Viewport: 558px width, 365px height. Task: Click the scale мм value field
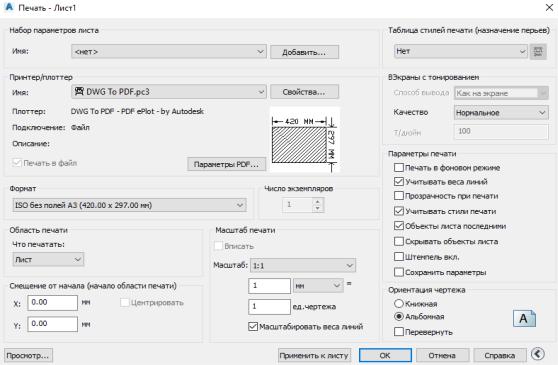(x=269, y=286)
